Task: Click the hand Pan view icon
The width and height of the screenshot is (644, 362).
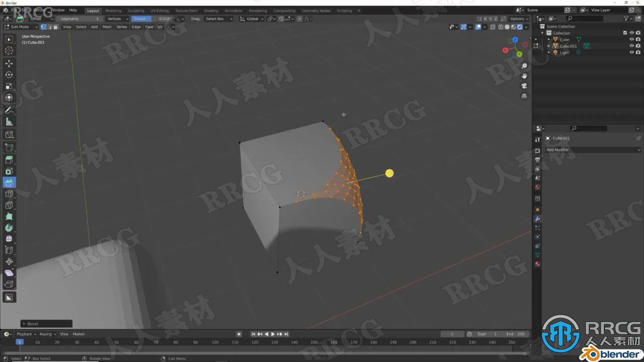Action: coord(524,76)
